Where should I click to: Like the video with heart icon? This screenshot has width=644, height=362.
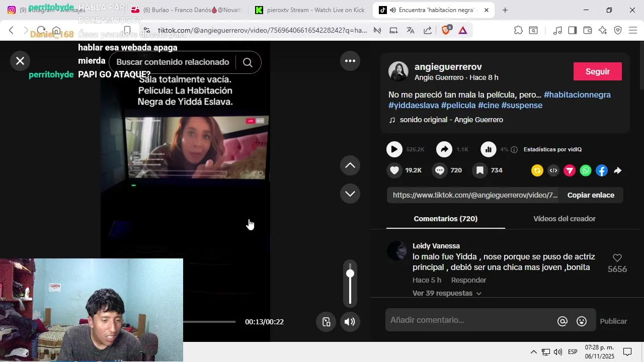click(x=394, y=170)
